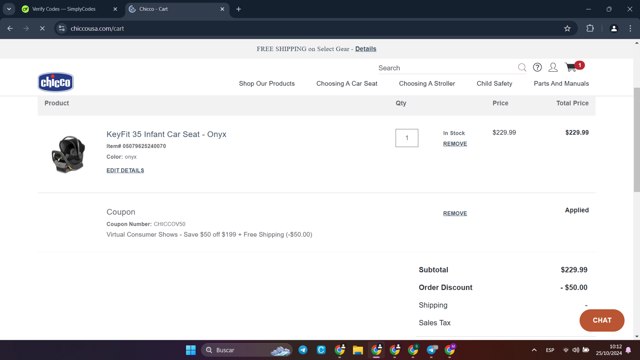This screenshot has height=360, width=640.
Task: Show hidden system tray icons
Action: [x=534, y=350]
